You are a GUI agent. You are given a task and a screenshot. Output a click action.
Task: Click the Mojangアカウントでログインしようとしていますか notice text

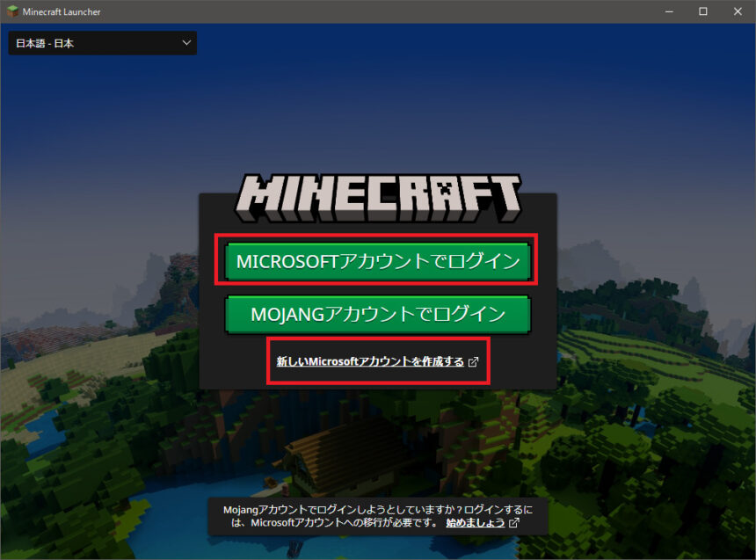point(378,516)
